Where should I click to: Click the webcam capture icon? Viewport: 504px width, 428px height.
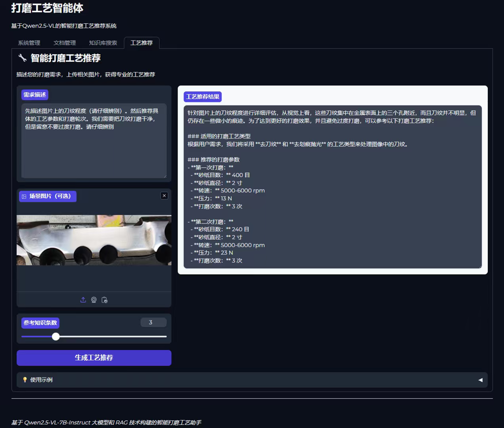(94, 300)
